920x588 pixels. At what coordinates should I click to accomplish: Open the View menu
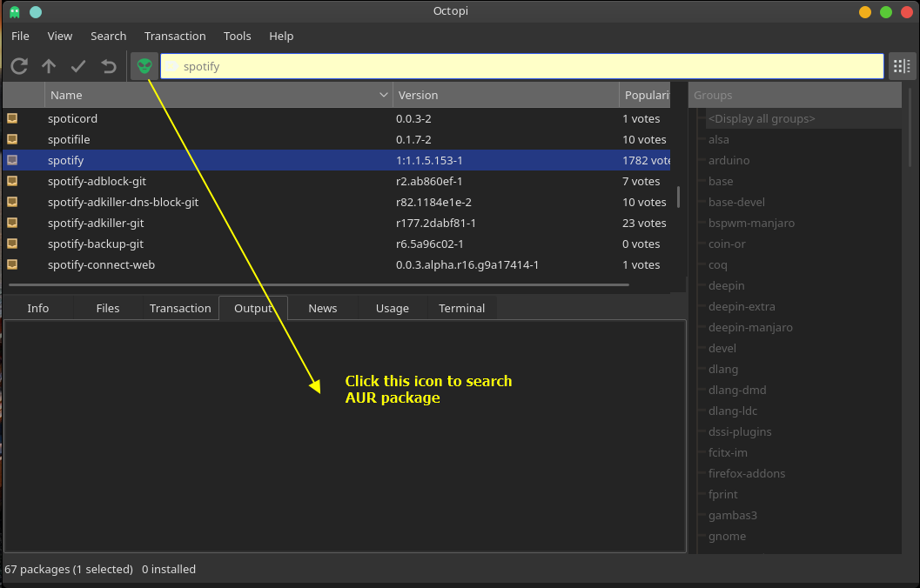click(x=60, y=36)
